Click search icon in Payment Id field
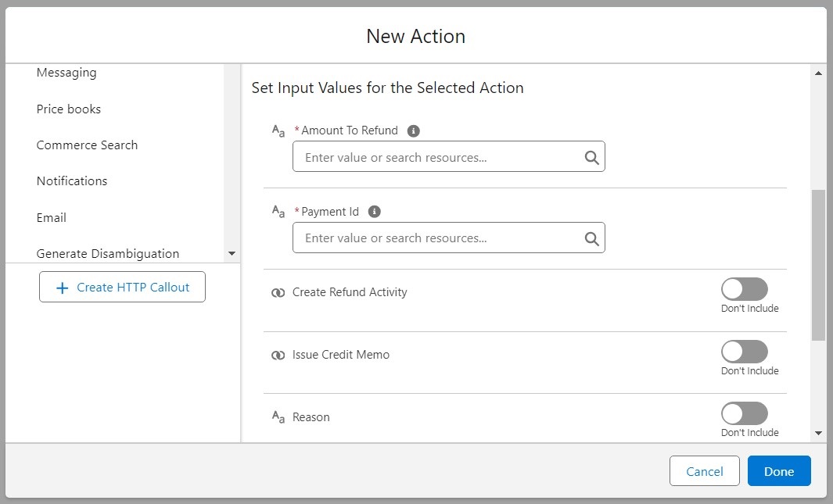The height and width of the screenshot is (504, 833). point(591,238)
